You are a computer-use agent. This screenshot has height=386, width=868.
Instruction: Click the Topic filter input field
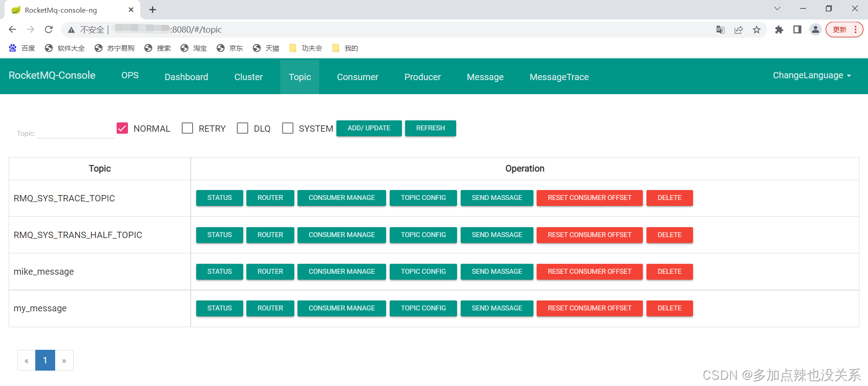point(75,132)
